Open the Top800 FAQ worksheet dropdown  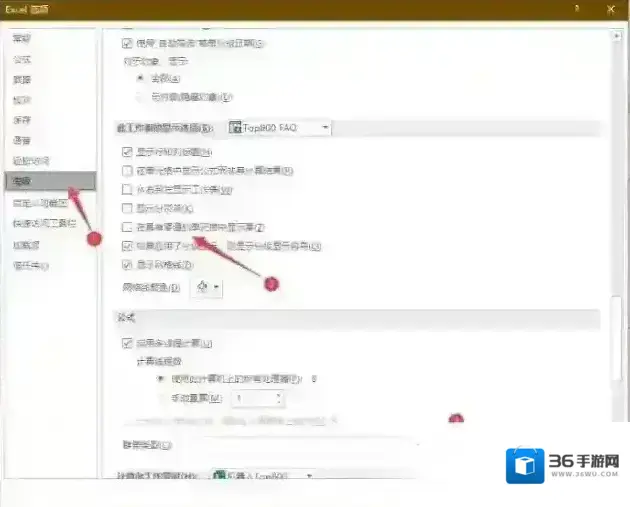(279, 128)
